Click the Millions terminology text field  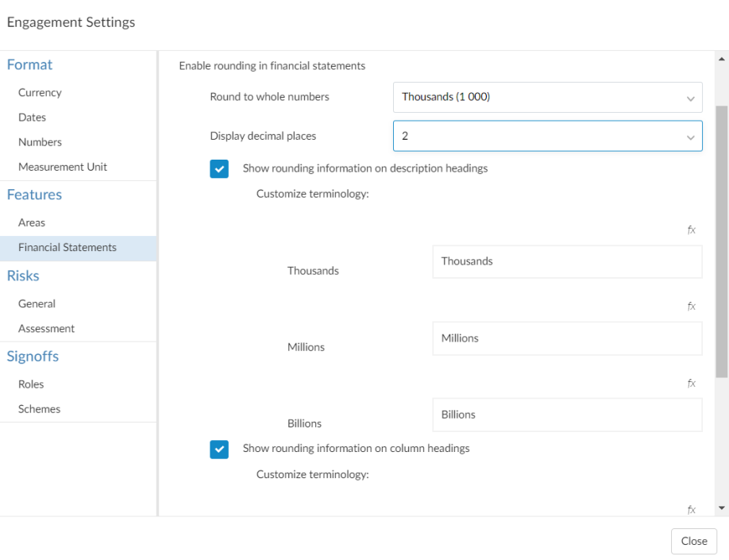pos(567,338)
